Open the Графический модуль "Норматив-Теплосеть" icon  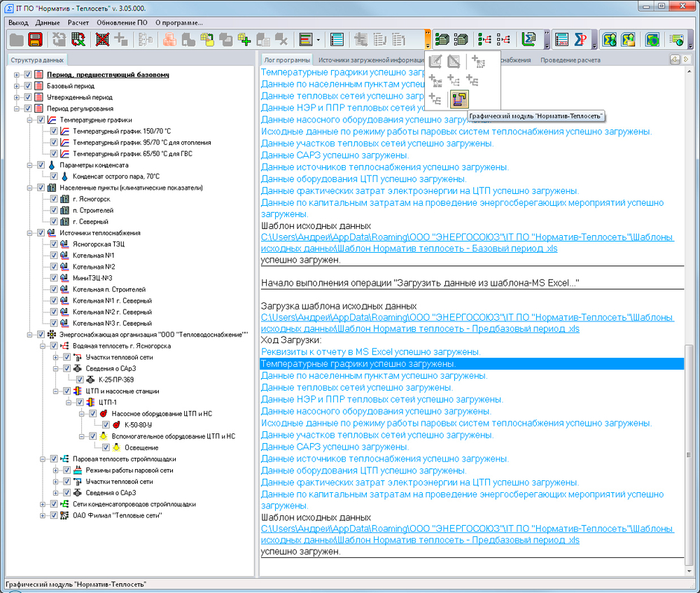tap(459, 99)
